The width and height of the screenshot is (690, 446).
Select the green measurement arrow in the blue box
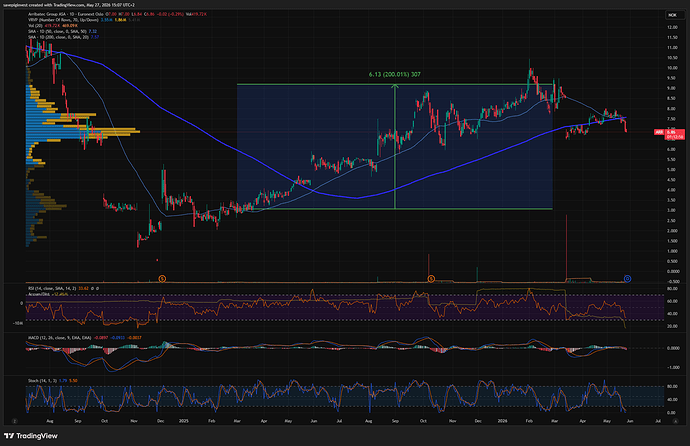pyautogui.click(x=395, y=146)
